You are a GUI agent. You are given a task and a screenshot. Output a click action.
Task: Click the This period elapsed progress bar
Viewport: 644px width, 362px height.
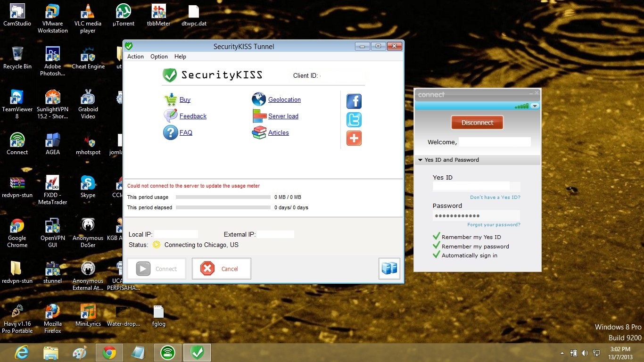223,207
